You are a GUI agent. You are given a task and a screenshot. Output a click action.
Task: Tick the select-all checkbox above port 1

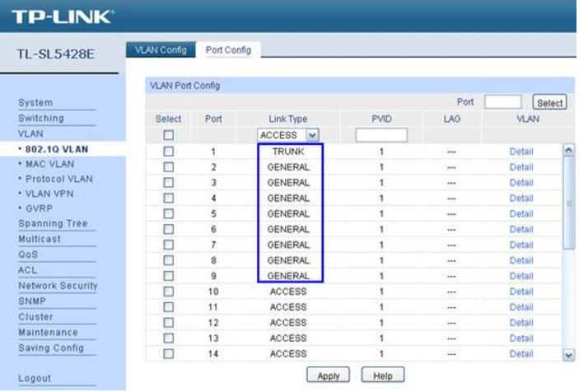coord(168,134)
